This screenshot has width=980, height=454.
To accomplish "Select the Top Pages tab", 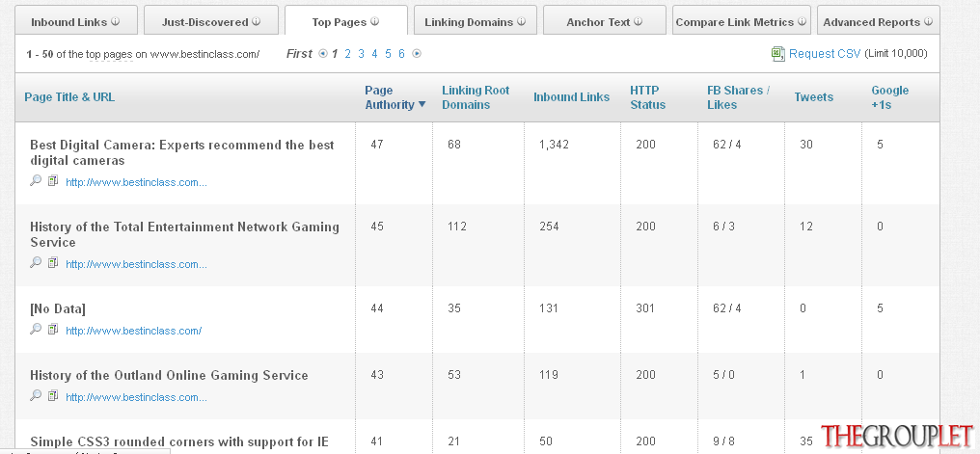I will pos(345,21).
